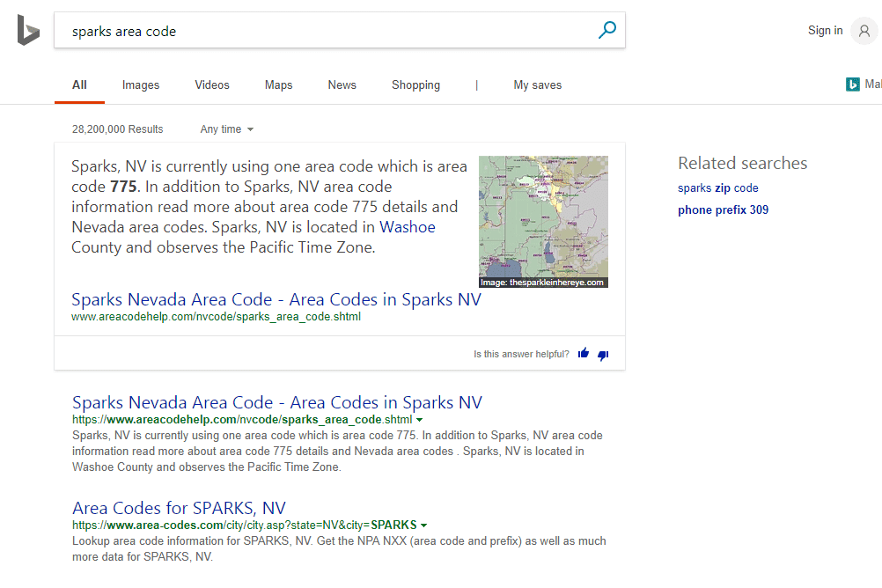This screenshot has width=882, height=588.
Task: Open the Maps tab
Action: pos(278,85)
